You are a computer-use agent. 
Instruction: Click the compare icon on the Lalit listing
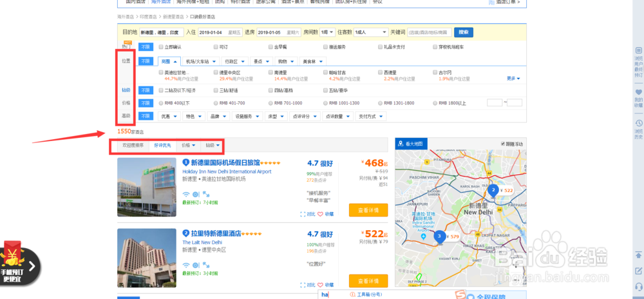[x=303, y=285]
